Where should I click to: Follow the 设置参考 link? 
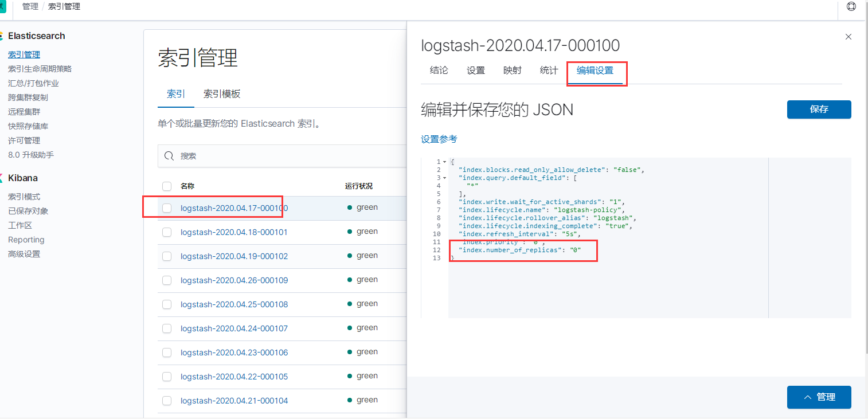(439, 139)
